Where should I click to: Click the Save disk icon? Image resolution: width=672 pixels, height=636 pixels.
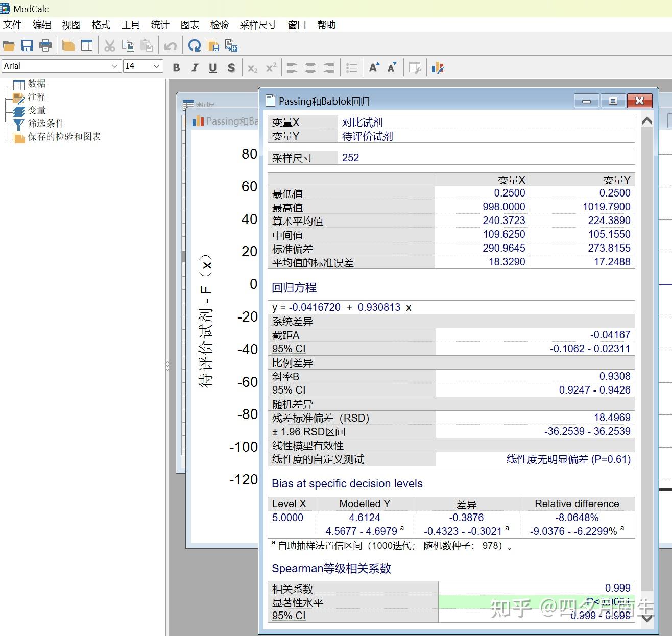tap(27, 46)
